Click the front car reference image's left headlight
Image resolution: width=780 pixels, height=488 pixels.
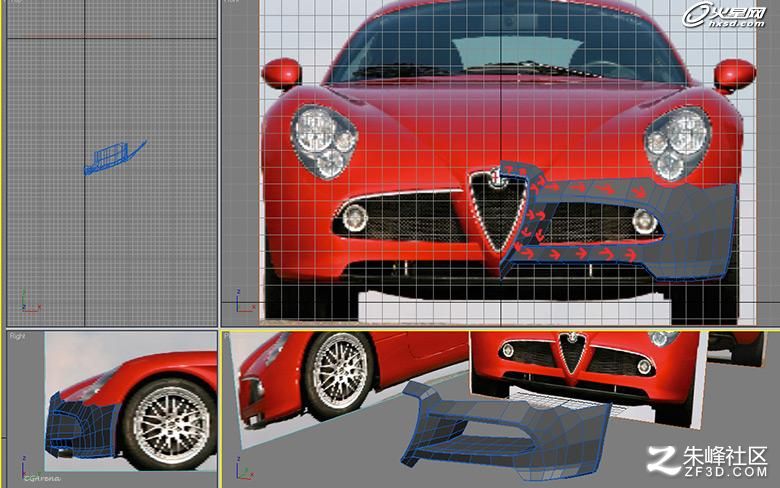tap(324, 142)
